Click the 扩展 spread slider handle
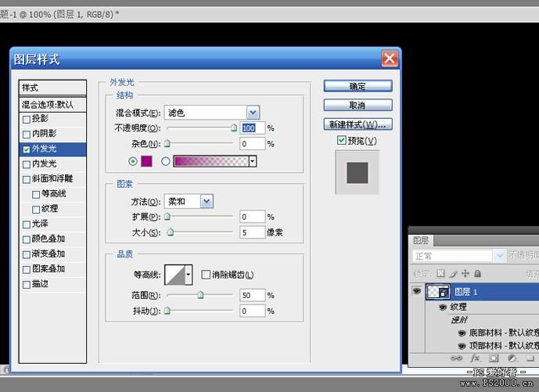This screenshot has height=392, width=539. click(x=167, y=217)
